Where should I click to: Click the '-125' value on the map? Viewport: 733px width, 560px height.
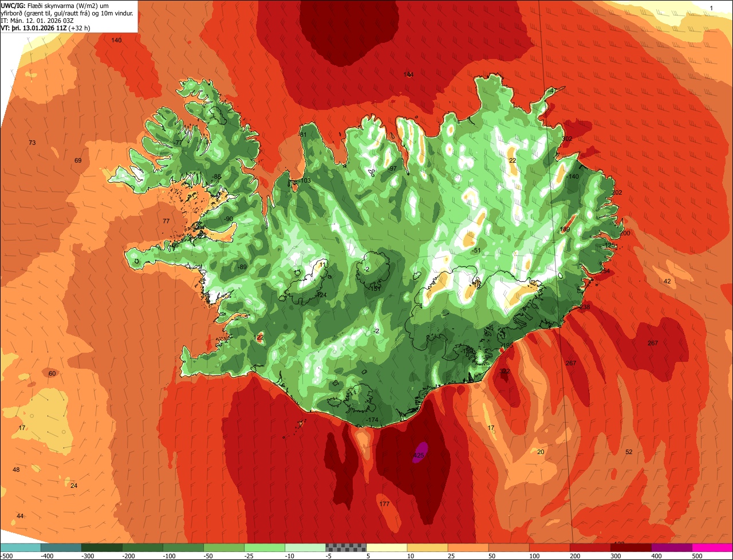[x=609, y=245]
